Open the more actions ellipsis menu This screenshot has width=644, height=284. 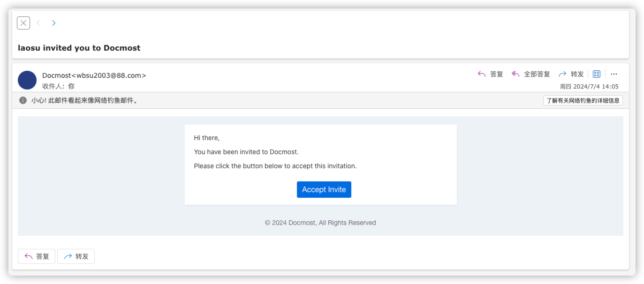point(614,74)
